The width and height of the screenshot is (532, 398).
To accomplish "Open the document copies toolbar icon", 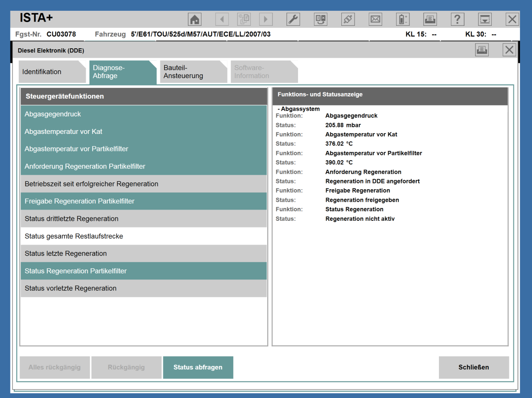I will pyautogui.click(x=244, y=19).
